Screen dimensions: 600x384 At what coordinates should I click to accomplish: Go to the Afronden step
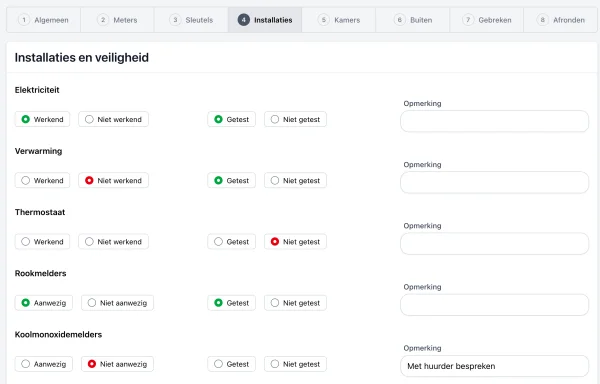pos(561,20)
